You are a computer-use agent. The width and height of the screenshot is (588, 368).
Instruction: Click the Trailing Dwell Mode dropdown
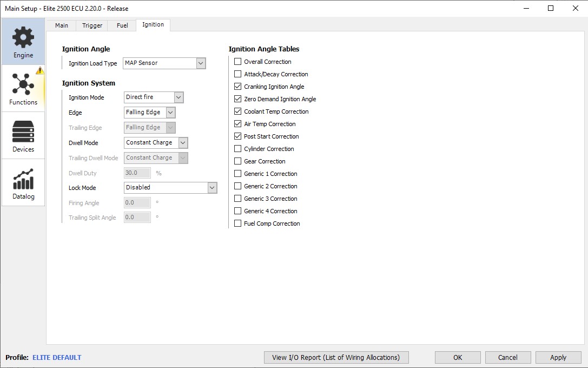click(156, 158)
